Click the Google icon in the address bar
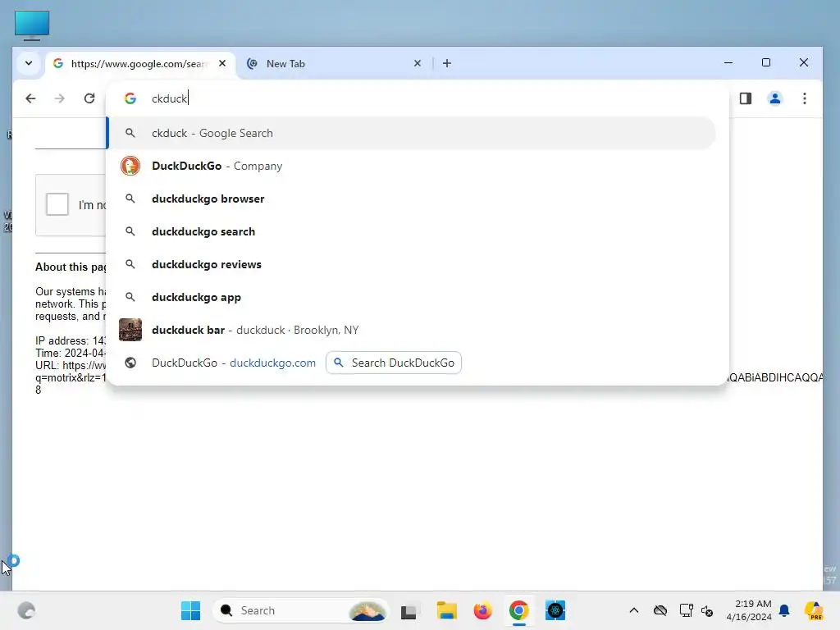This screenshot has width=840, height=630. pyautogui.click(x=130, y=98)
